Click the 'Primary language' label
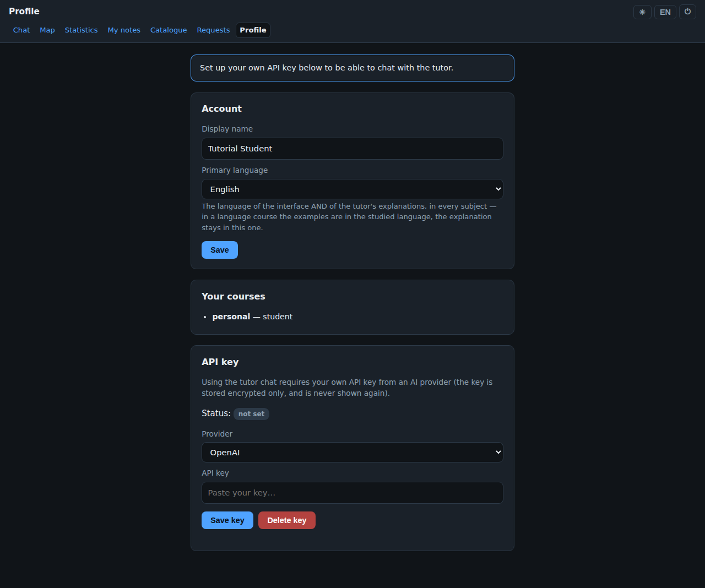 [235, 170]
